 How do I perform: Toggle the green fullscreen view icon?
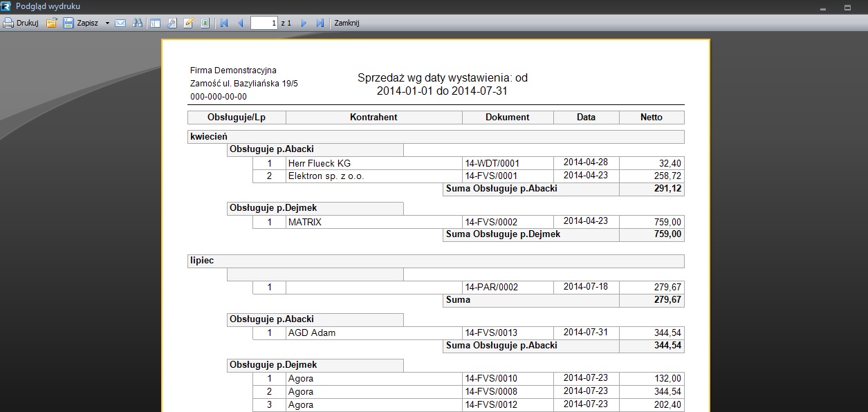205,23
